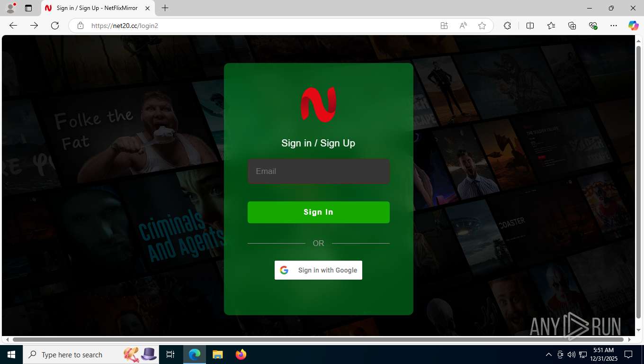Go back to previous page

coord(13,26)
